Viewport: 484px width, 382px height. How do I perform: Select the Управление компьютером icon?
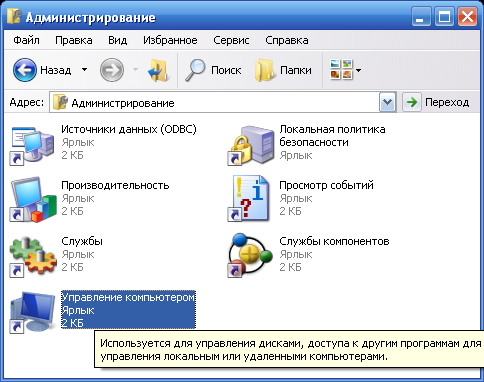point(32,312)
